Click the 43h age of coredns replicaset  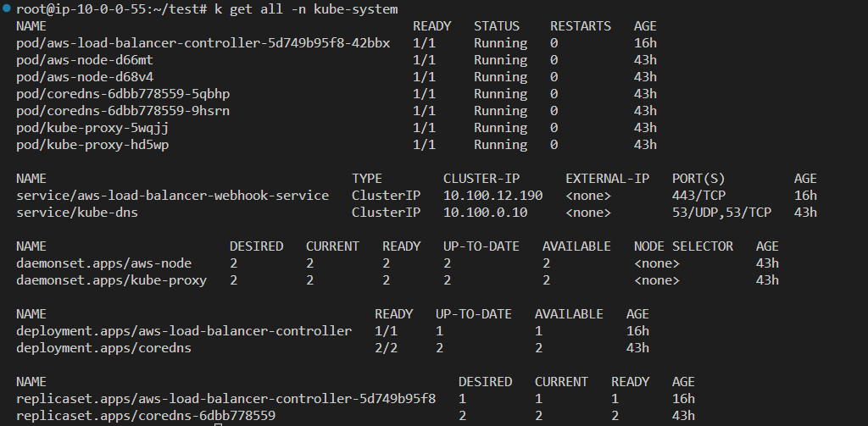684,416
